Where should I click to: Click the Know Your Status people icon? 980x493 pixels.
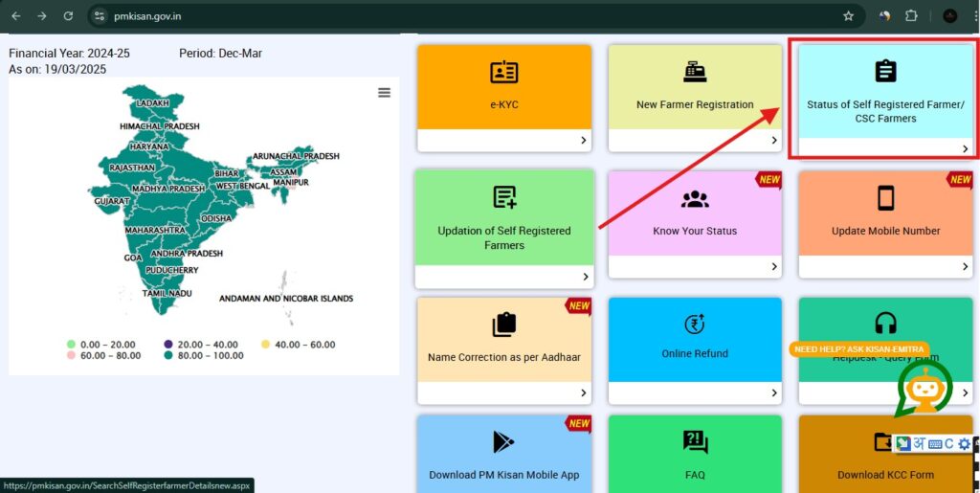click(x=695, y=199)
